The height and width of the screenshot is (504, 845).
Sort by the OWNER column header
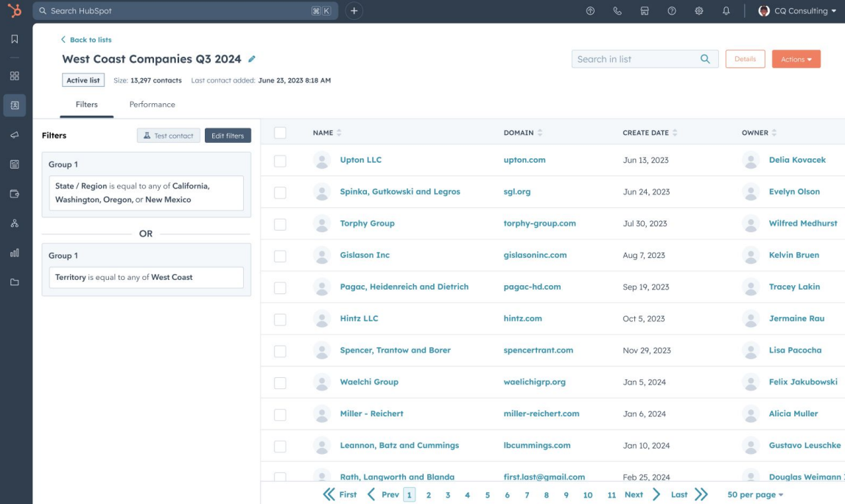click(x=759, y=133)
